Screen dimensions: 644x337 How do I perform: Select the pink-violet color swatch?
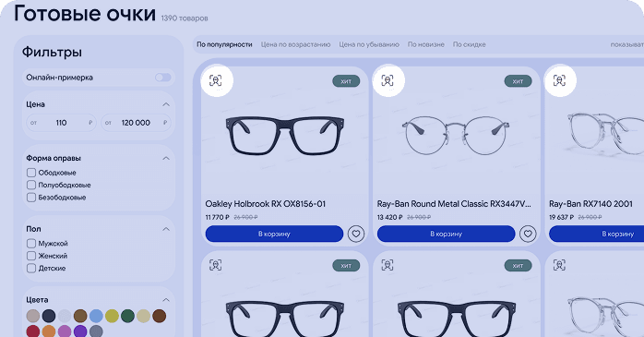click(x=65, y=331)
